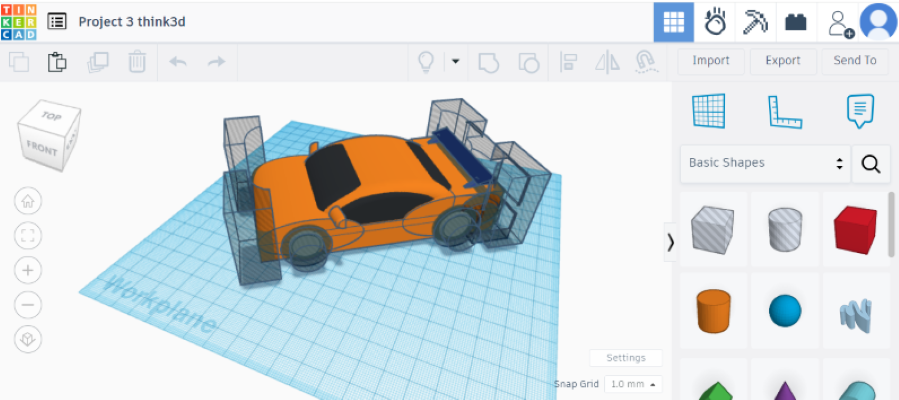The image size is (899, 400).
Task: Click the Group shapes icon
Action: tap(488, 62)
